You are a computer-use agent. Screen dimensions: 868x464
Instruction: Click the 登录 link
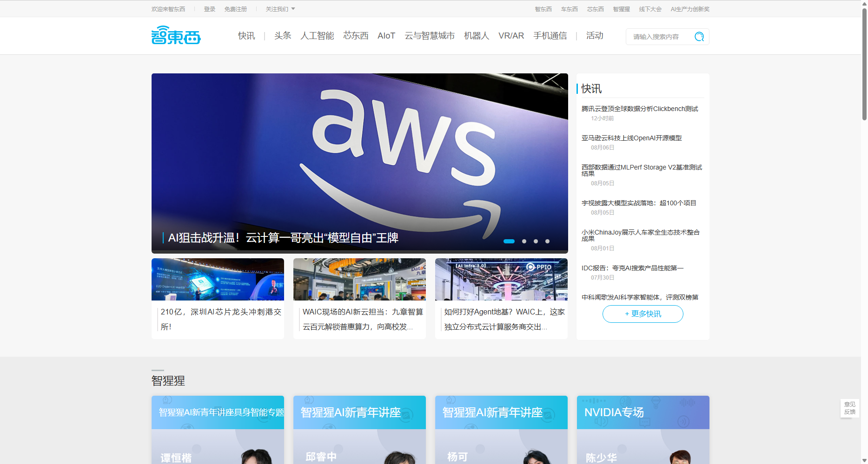pyautogui.click(x=210, y=9)
